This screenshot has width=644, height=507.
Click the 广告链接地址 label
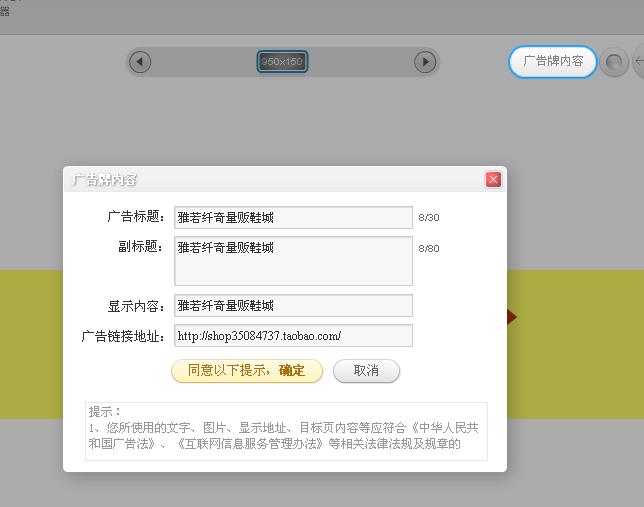[123, 336]
